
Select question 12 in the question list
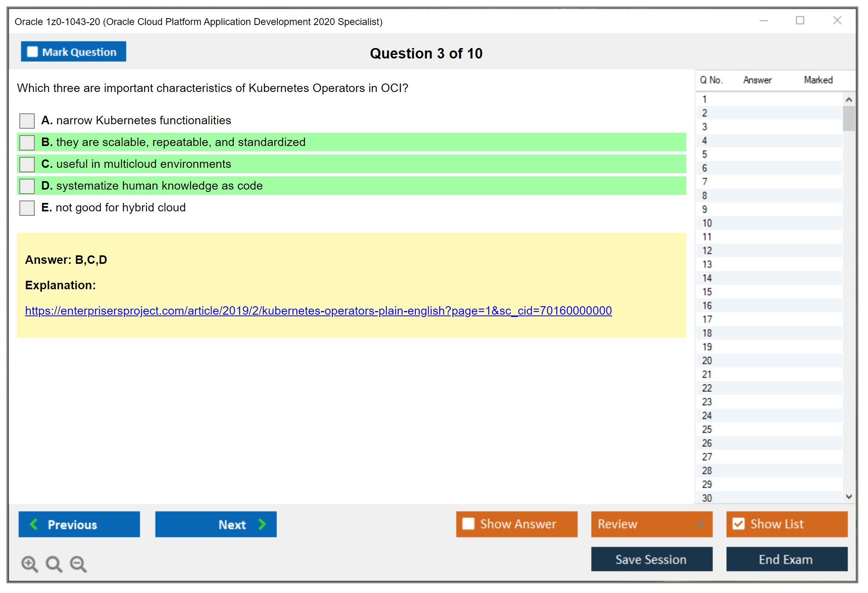pyautogui.click(x=767, y=251)
